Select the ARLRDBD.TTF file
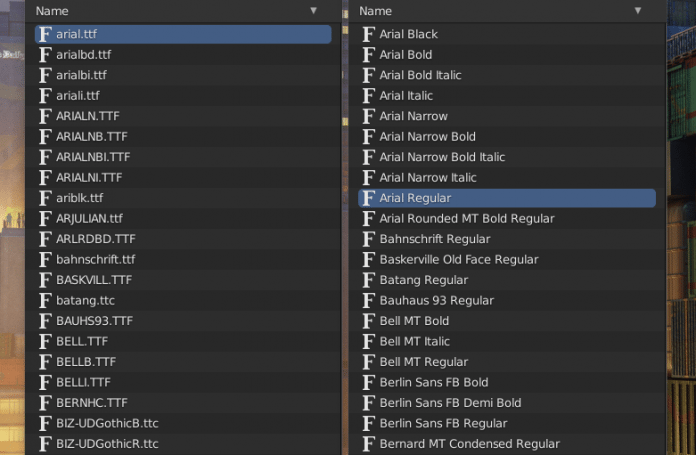This screenshot has height=455, width=696. [x=183, y=239]
